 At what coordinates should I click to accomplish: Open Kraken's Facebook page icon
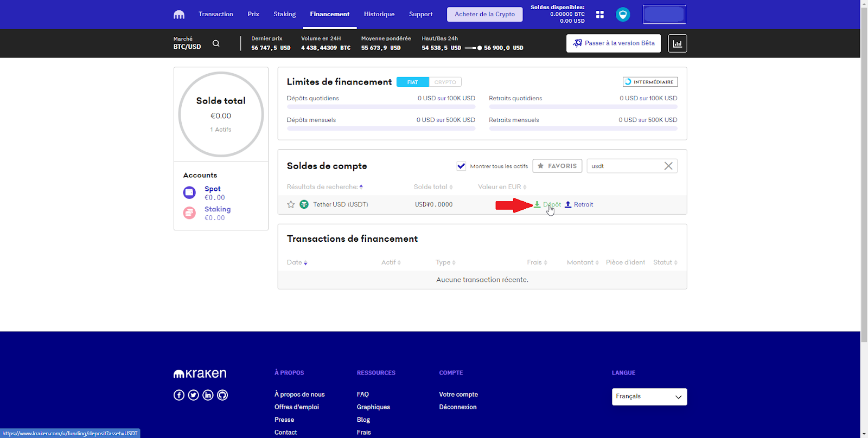click(x=179, y=395)
